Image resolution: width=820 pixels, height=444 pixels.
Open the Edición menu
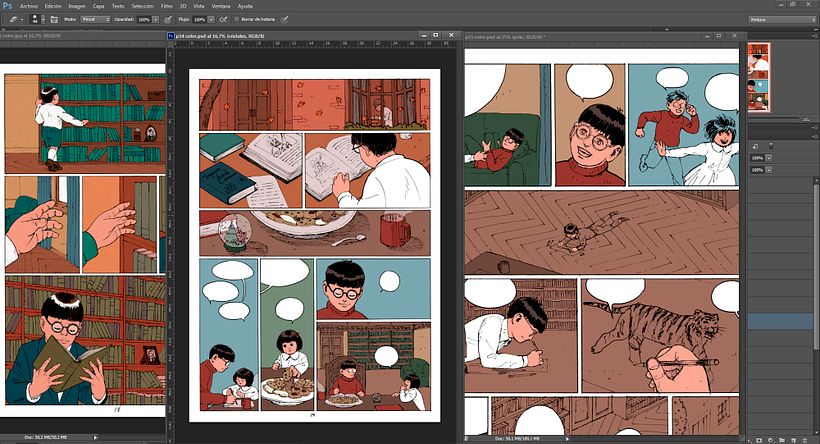pos(53,6)
